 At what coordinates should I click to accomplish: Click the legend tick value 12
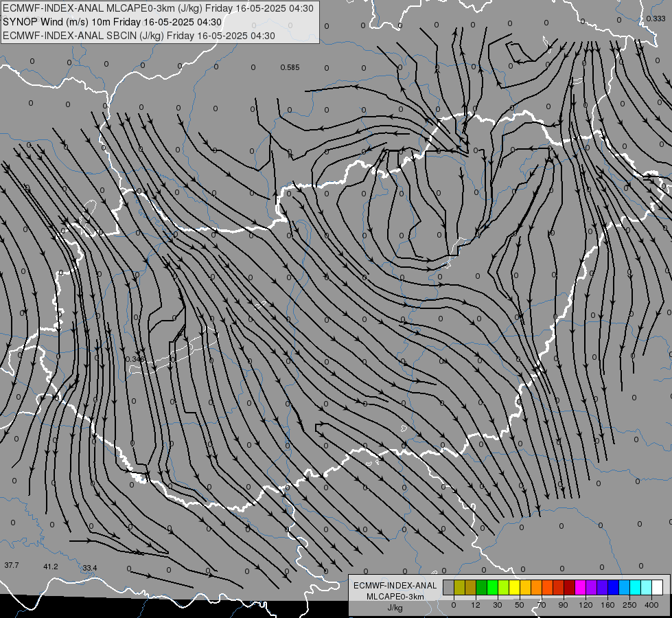(475, 605)
